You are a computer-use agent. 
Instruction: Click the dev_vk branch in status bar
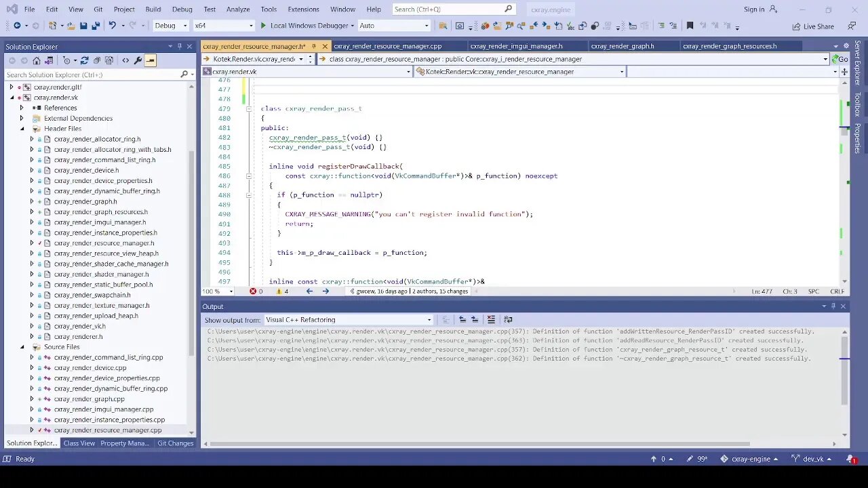812,459
